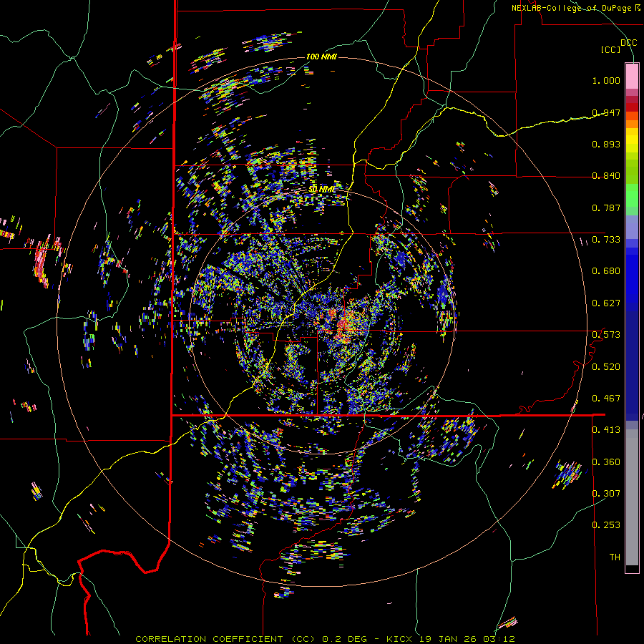The width and height of the screenshot is (644, 644).
Task: Pick the bright green segment of the color bar
Action: pos(632,195)
